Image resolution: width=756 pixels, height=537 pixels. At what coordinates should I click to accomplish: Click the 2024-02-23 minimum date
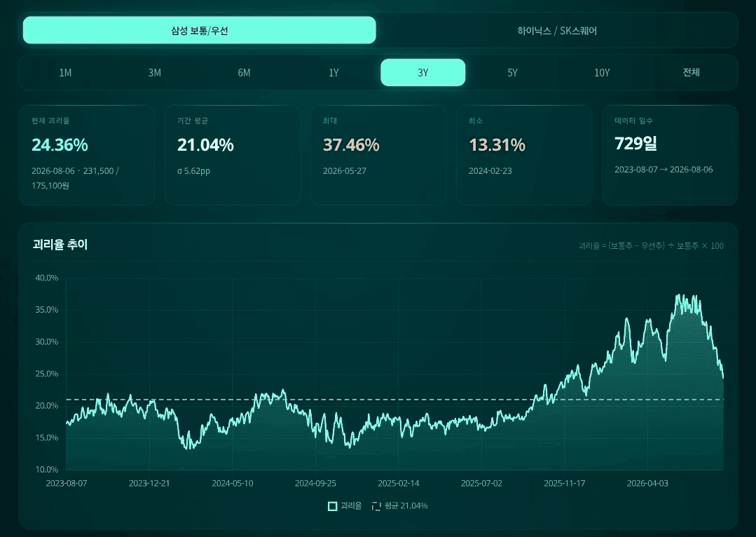tap(490, 171)
